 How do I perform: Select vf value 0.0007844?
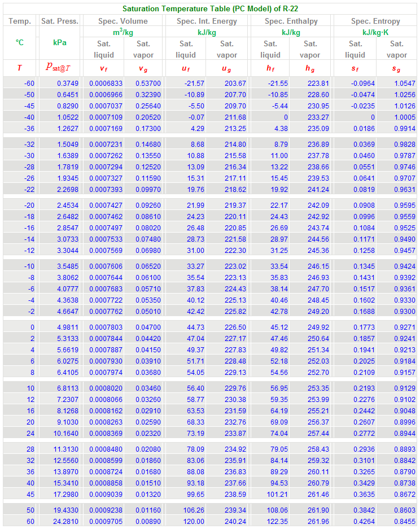pos(106,339)
